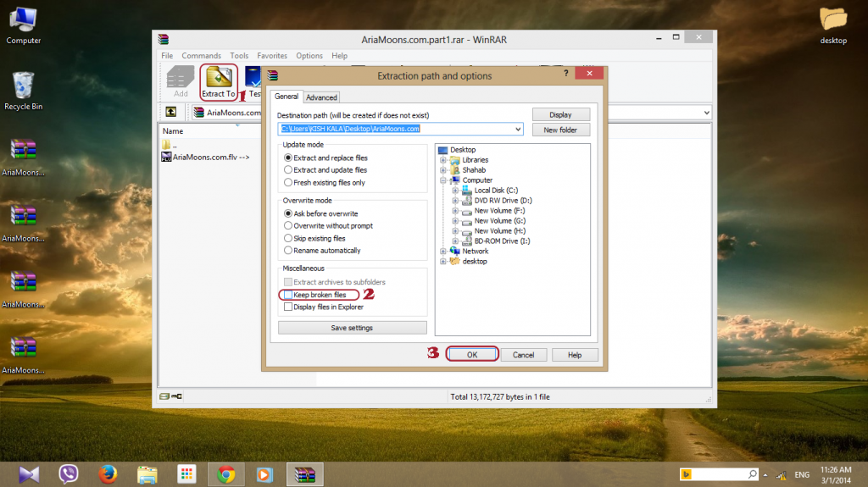Click the Computer desktop icon

(23, 24)
